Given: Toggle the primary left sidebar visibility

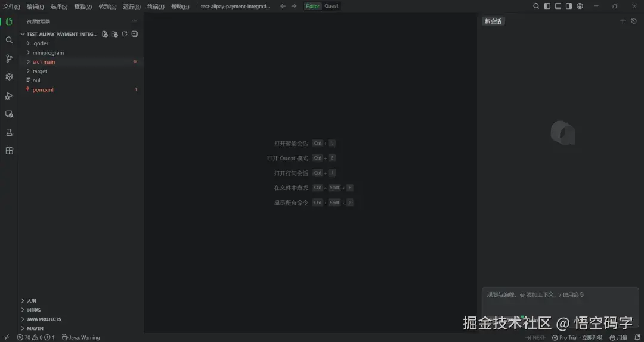Looking at the screenshot, I should click(x=547, y=6).
